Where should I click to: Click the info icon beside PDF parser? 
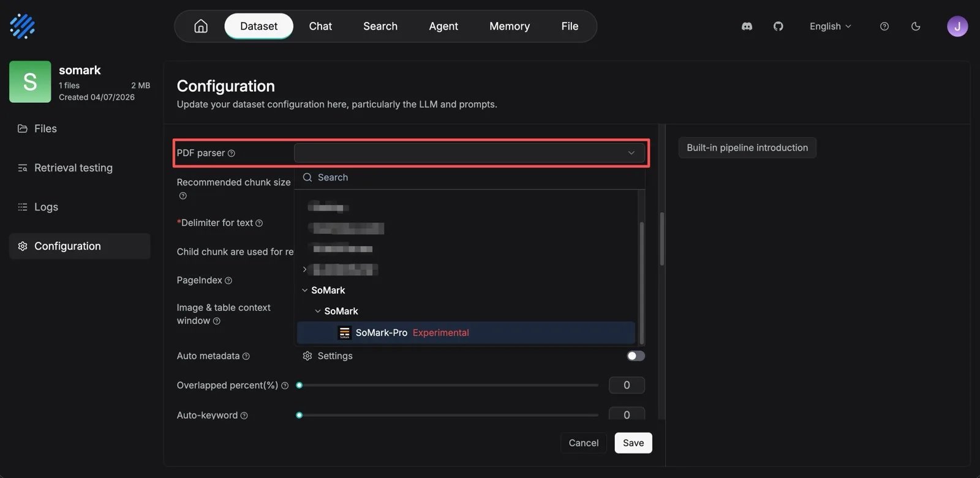pos(232,154)
